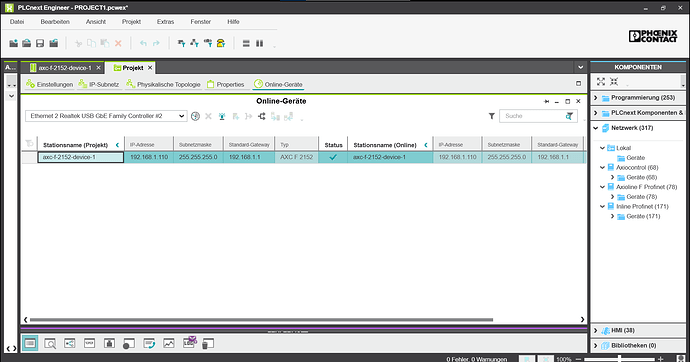Click the 0 Fehler, 0 Warnungen status text
The height and width of the screenshot is (362, 690).
pos(477,359)
